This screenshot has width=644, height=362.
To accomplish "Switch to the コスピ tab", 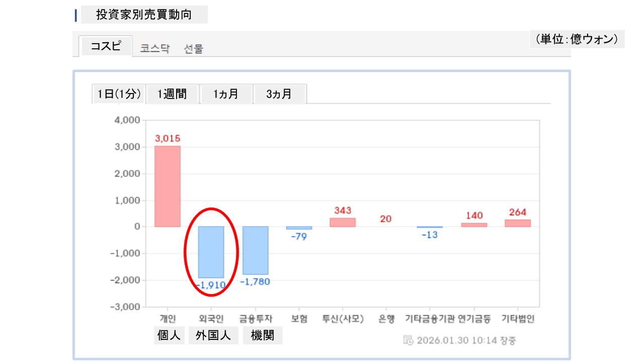I will [106, 46].
